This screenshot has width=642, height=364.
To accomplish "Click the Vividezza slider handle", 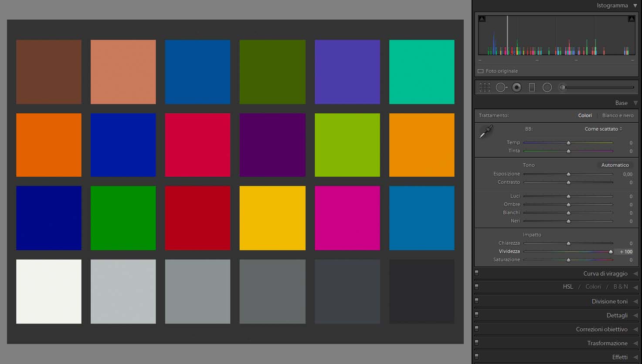I will [611, 252].
